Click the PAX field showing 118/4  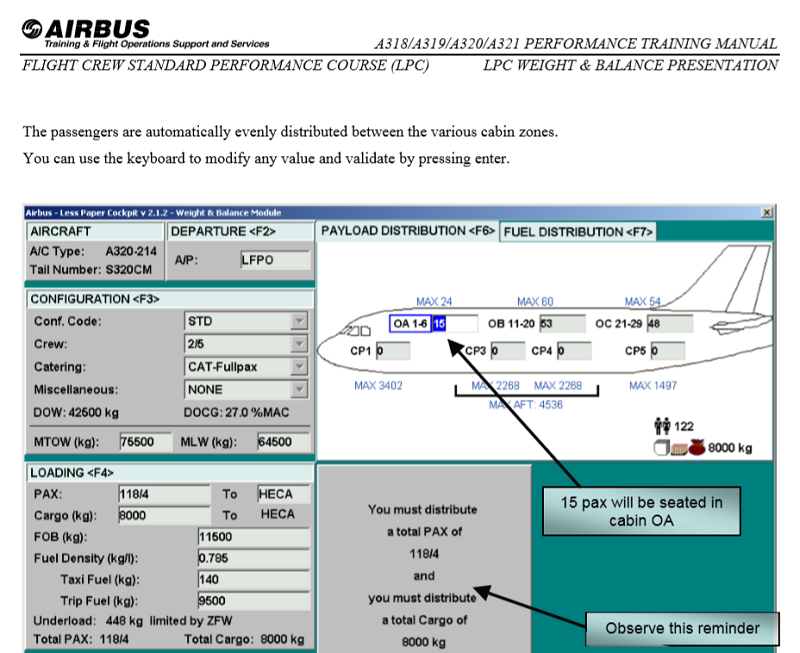click(x=164, y=494)
